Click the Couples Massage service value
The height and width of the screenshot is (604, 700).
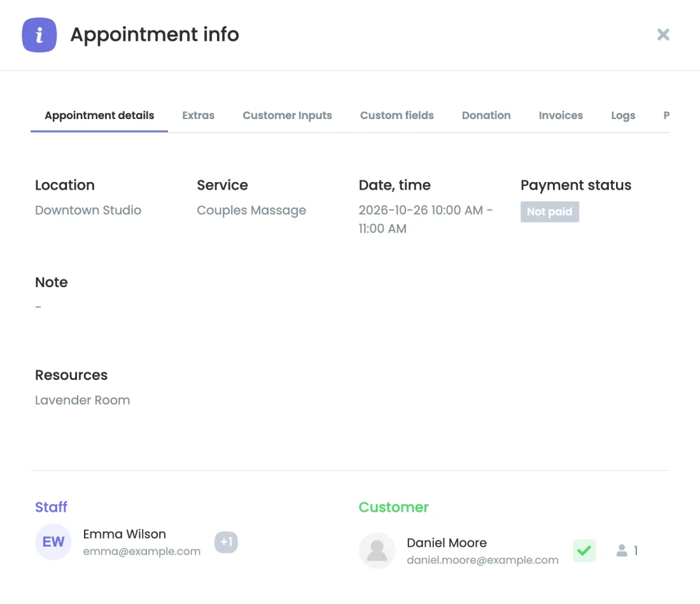point(251,210)
